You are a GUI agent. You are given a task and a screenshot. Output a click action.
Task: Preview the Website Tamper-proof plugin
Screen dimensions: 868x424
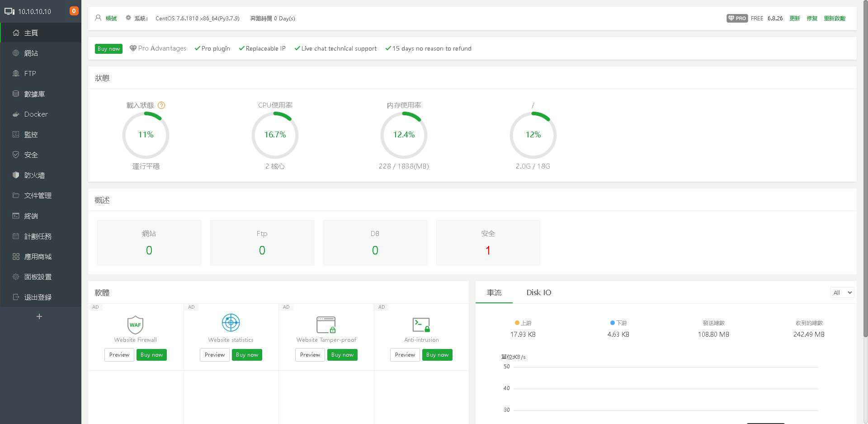click(x=310, y=355)
